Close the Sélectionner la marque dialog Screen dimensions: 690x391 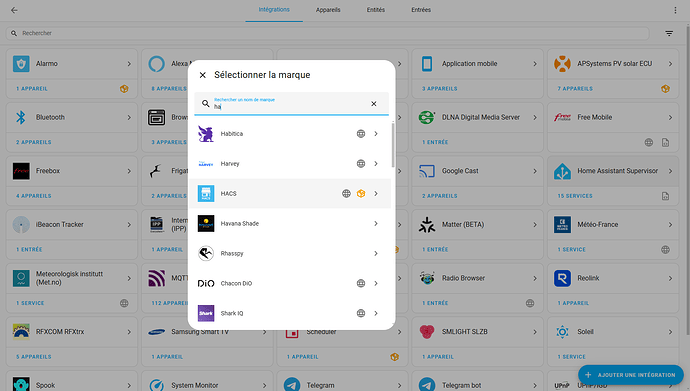(x=202, y=75)
